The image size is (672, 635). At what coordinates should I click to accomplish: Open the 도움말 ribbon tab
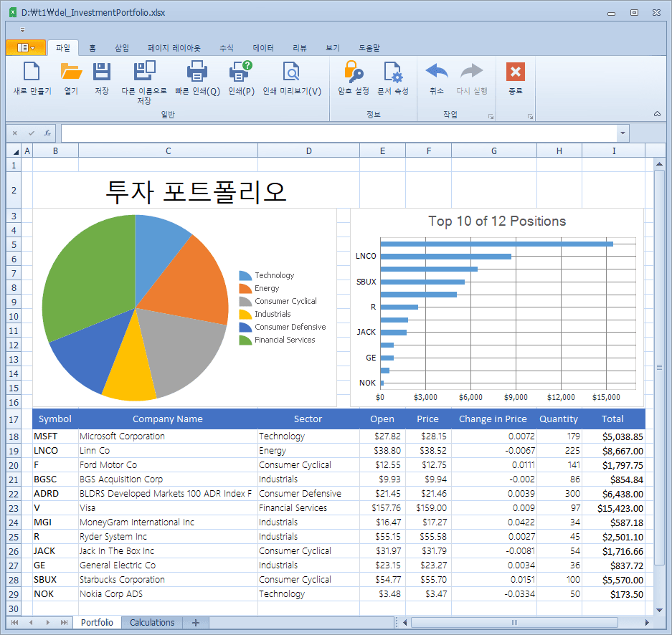[369, 48]
